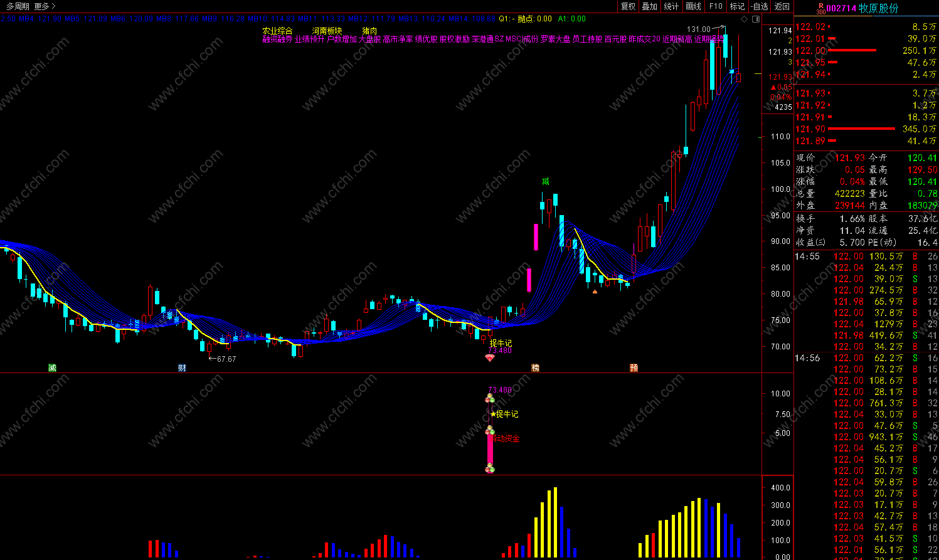Click the 换手 value 1.66%
The width and height of the screenshot is (939, 560).
click(852, 219)
